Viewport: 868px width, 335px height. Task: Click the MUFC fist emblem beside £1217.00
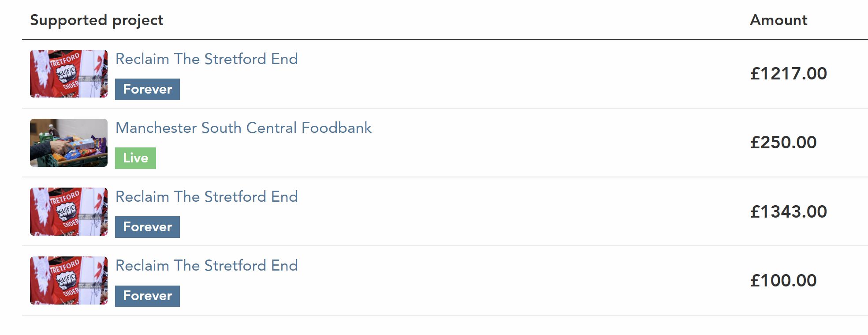tap(66, 74)
